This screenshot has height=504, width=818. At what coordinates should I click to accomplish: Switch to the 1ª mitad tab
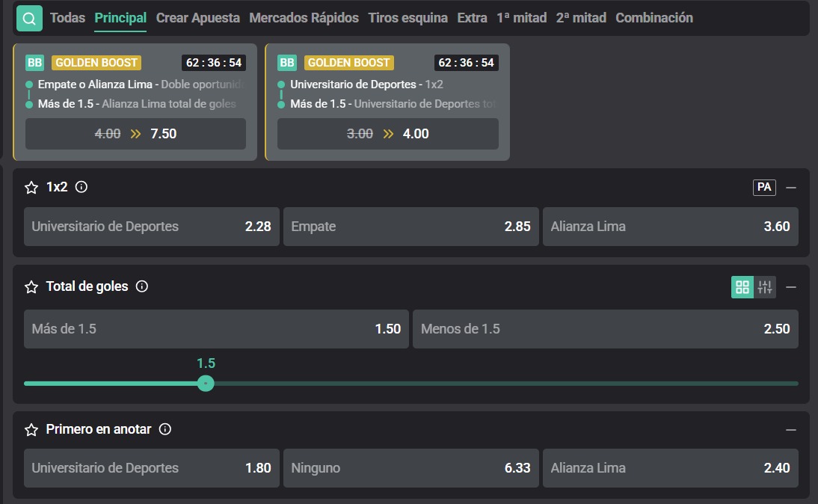click(522, 18)
